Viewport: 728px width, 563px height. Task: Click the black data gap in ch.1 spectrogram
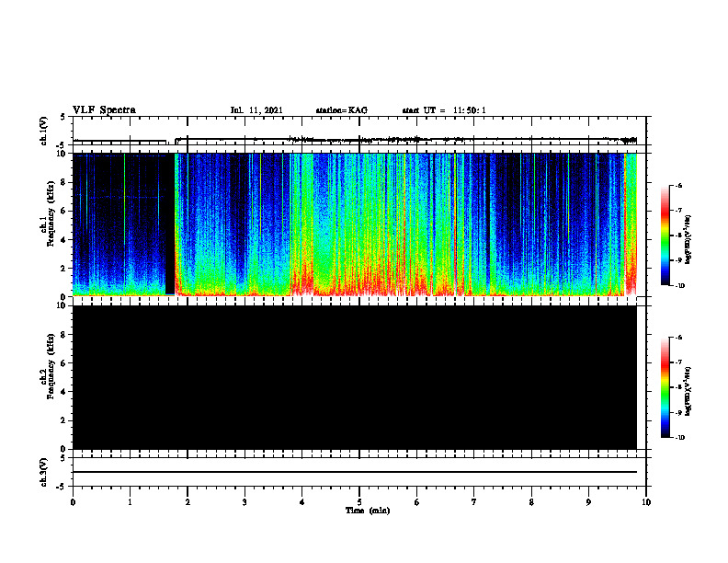[170, 224]
